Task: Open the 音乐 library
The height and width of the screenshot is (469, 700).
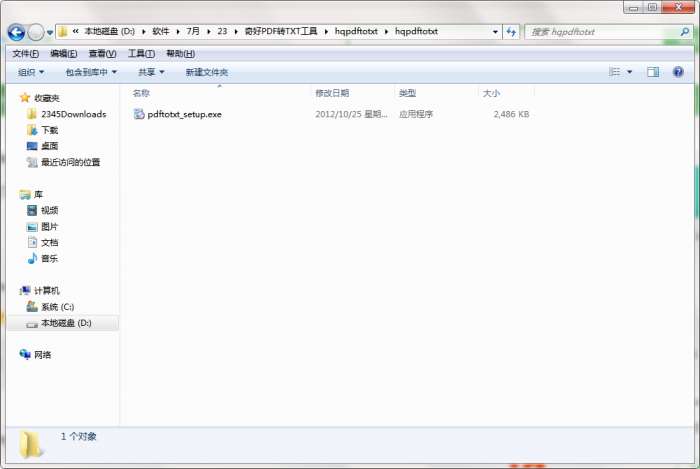Action: click(50, 258)
